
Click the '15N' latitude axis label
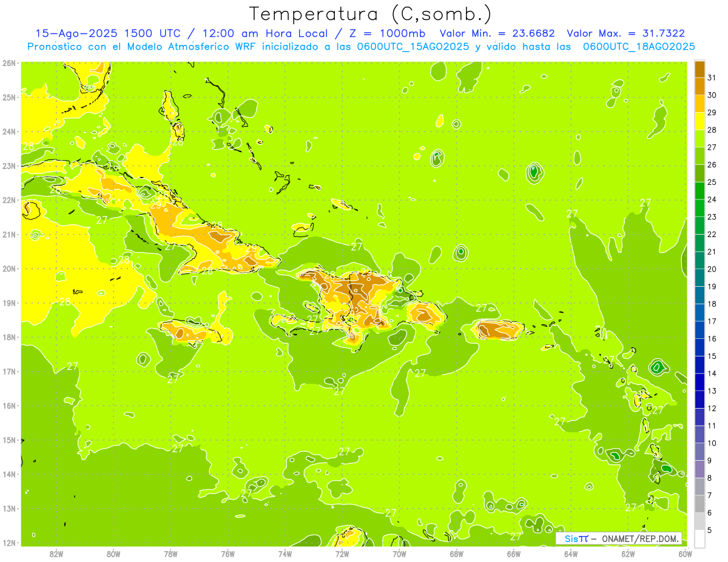click(9, 440)
